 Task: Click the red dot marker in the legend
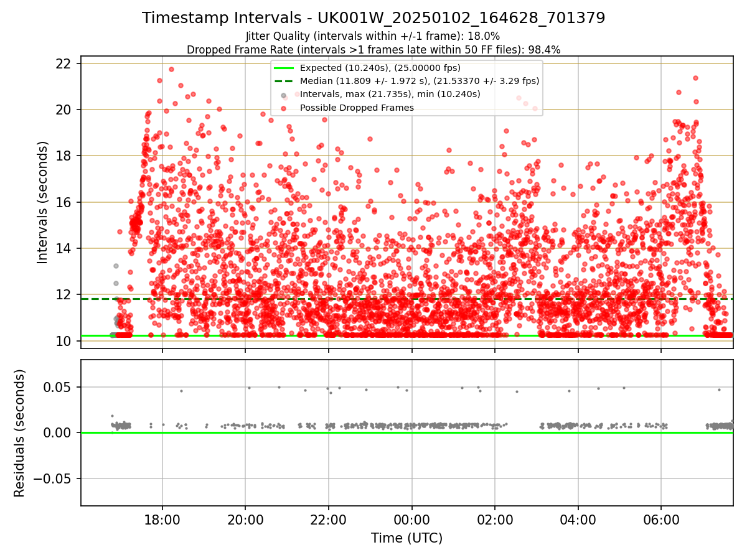(284, 108)
